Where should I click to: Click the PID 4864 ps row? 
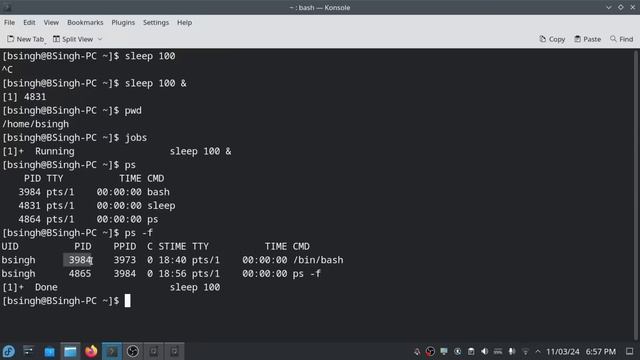pyautogui.click(x=88, y=219)
